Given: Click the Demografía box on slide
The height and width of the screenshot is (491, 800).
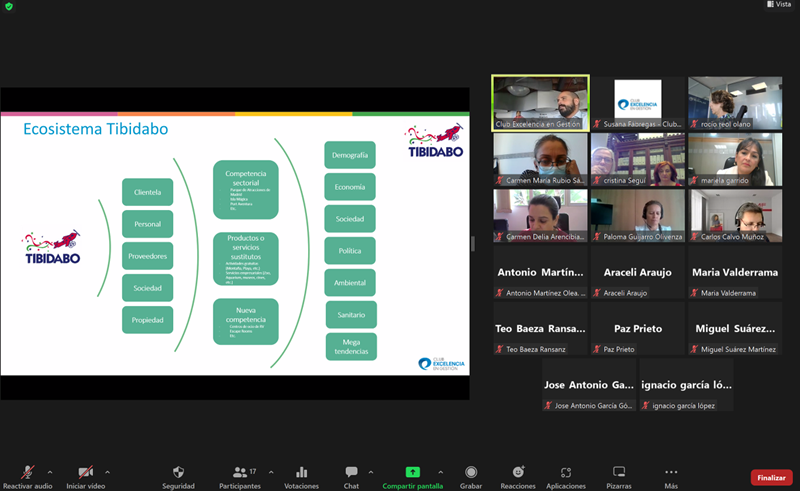Looking at the screenshot, I should pyautogui.click(x=350, y=155).
